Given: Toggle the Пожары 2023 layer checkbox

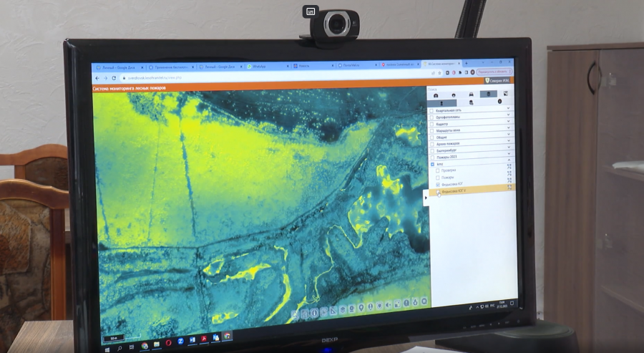Looking at the screenshot, I should pyautogui.click(x=431, y=158).
